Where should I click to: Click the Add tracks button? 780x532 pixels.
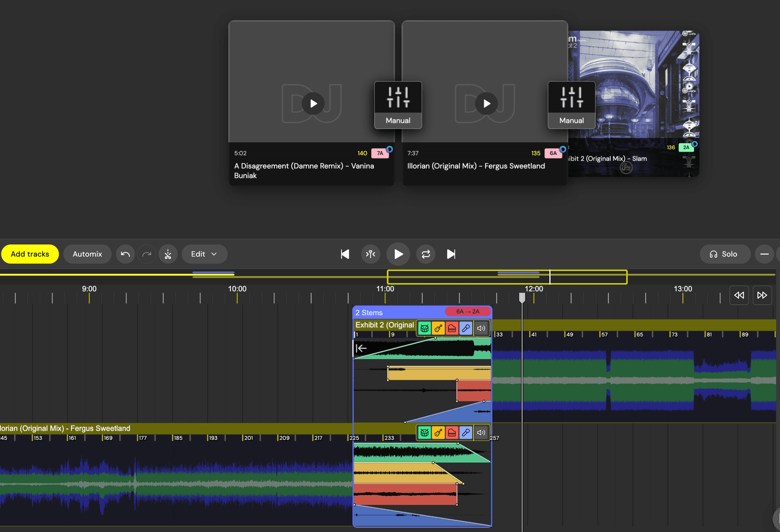coord(30,254)
